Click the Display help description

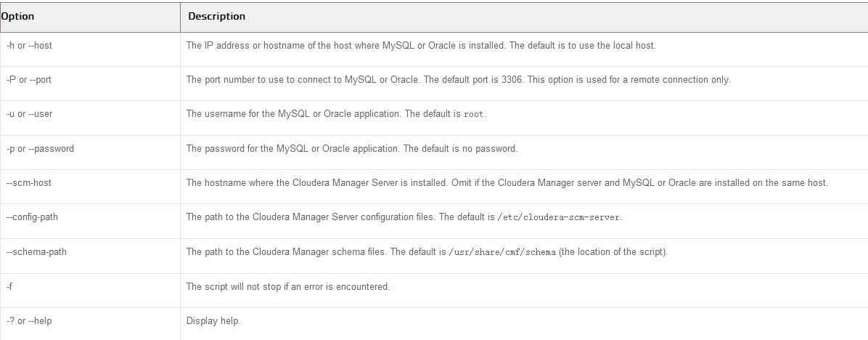point(213,320)
